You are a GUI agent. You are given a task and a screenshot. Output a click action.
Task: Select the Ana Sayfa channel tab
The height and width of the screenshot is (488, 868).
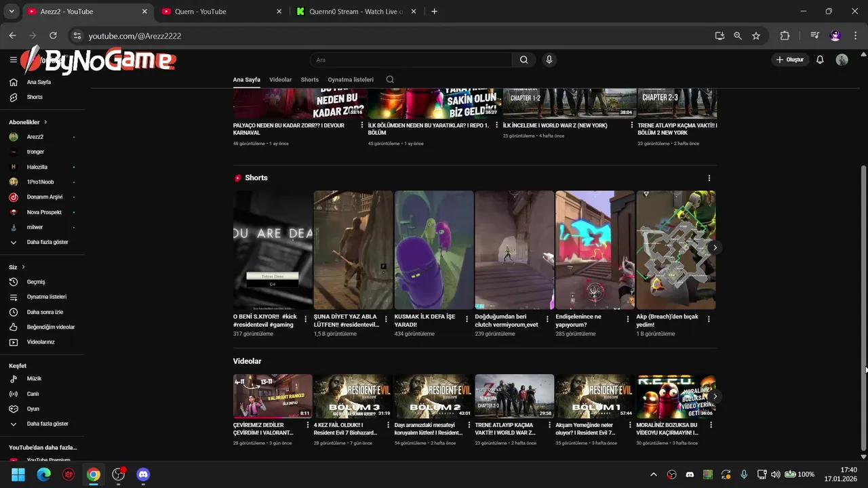tap(247, 79)
